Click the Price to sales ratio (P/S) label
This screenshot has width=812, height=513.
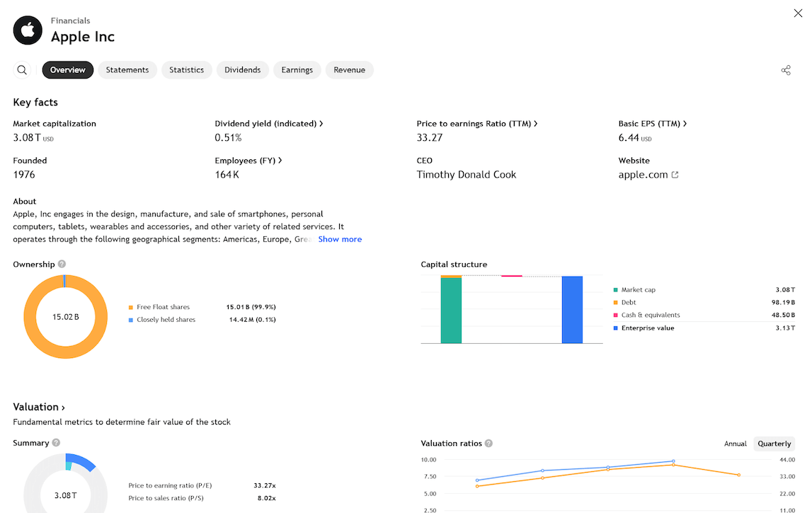(x=166, y=498)
